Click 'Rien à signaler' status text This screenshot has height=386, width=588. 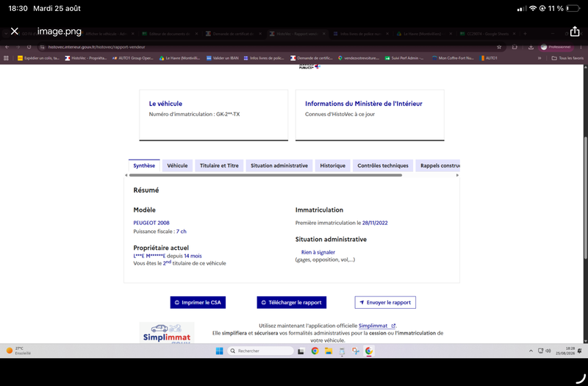(318, 252)
